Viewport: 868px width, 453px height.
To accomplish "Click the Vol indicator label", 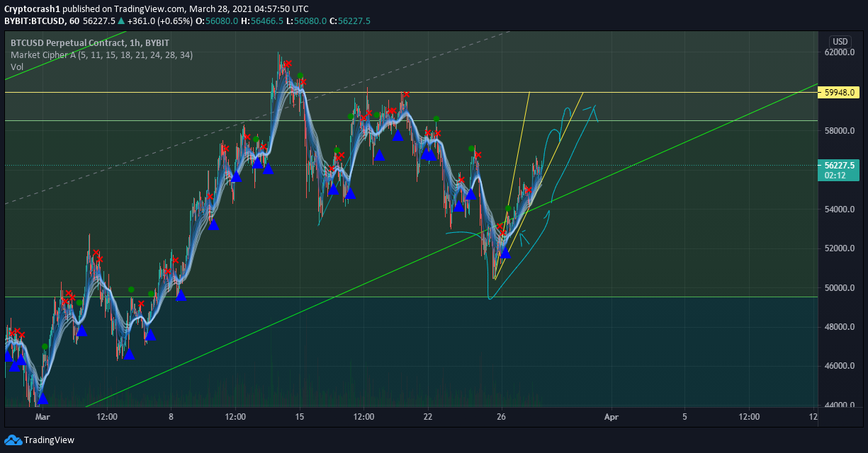I will pyautogui.click(x=17, y=67).
